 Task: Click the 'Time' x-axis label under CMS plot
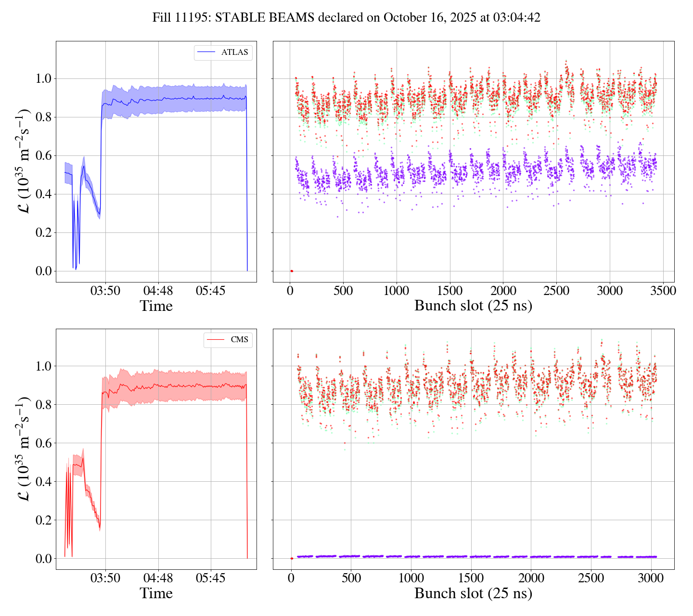[156, 593]
